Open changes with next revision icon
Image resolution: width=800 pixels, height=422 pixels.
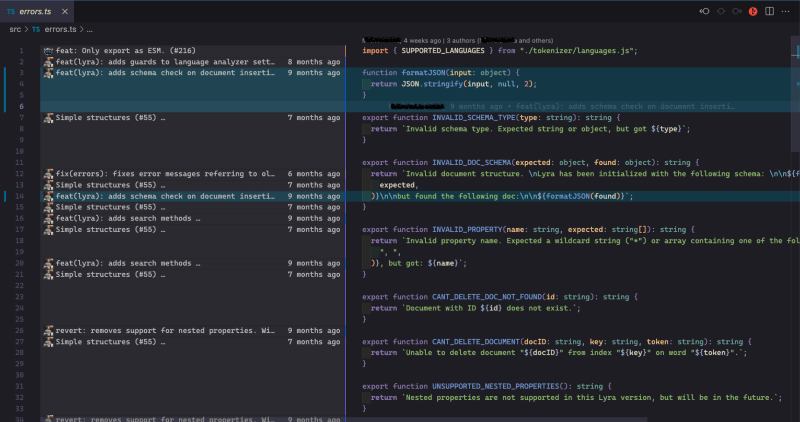737,11
